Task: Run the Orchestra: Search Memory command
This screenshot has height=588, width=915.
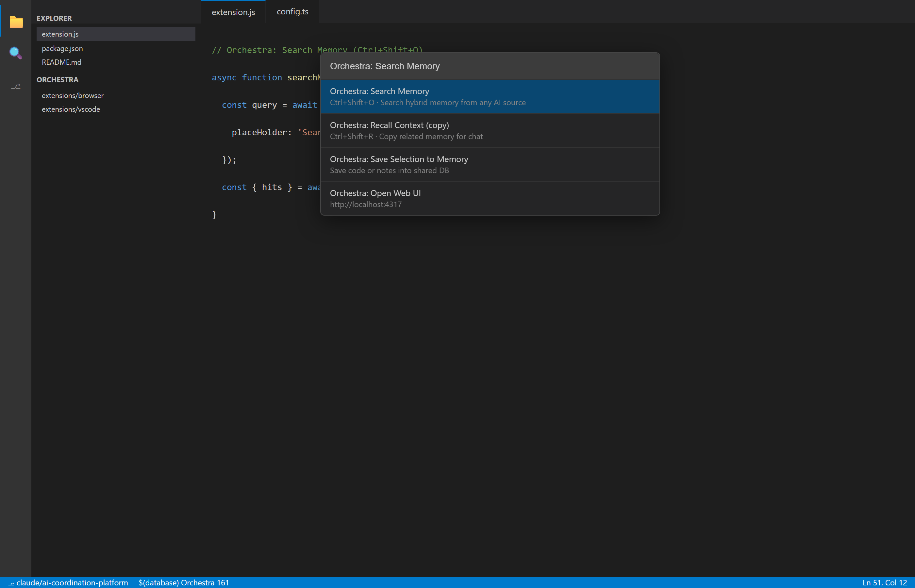Action: (x=490, y=97)
